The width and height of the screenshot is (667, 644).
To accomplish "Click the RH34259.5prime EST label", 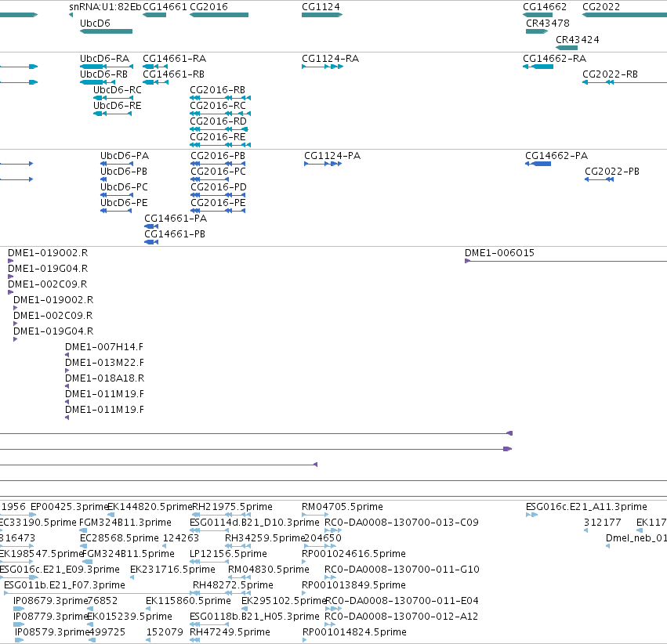I will 266,538.
